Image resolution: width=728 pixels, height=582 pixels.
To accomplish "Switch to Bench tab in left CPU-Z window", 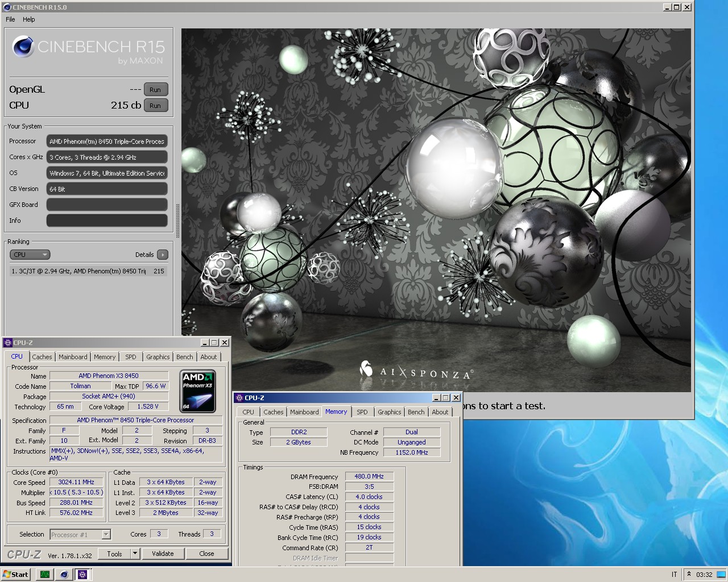I will click(x=185, y=357).
